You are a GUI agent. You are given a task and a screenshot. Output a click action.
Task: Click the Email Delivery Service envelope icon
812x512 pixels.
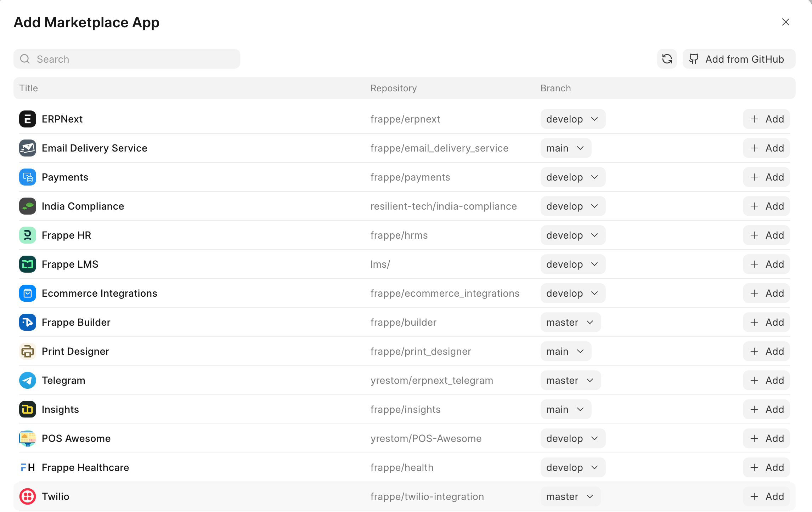point(28,148)
